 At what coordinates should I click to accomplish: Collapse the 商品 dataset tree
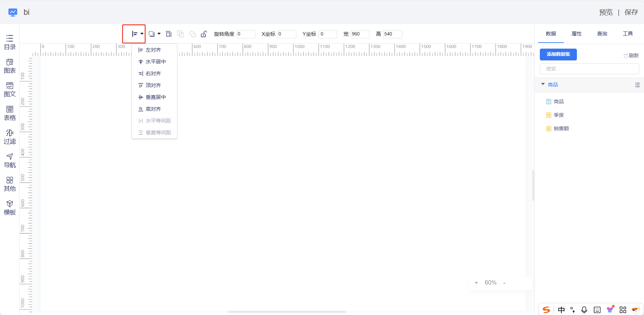[543, 84]
